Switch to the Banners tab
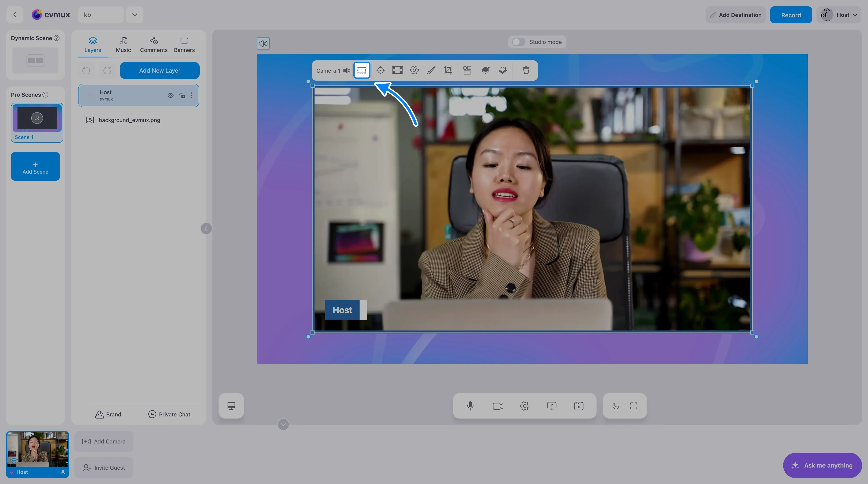This screenshot has width=868, height=484. click(x=184, y=45)
